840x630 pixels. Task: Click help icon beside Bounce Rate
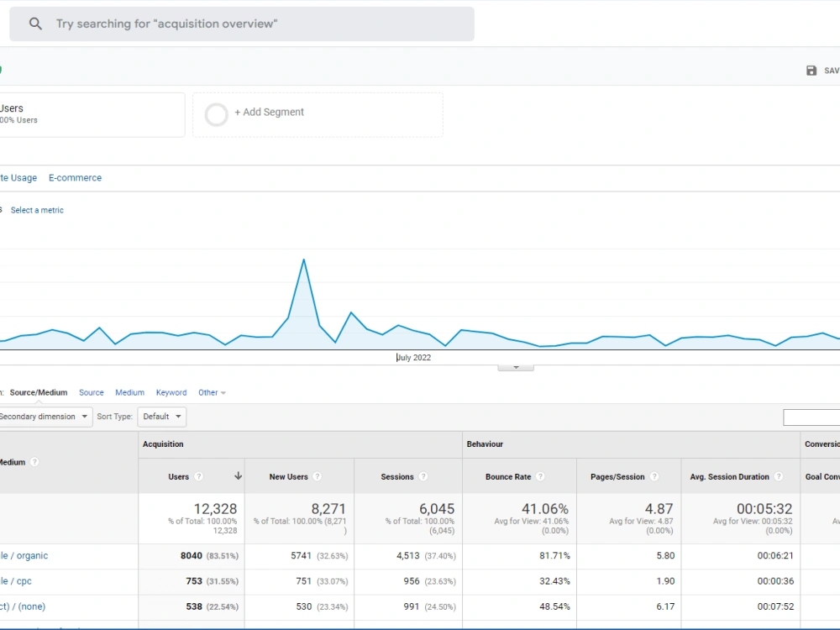tap(540, 476)
